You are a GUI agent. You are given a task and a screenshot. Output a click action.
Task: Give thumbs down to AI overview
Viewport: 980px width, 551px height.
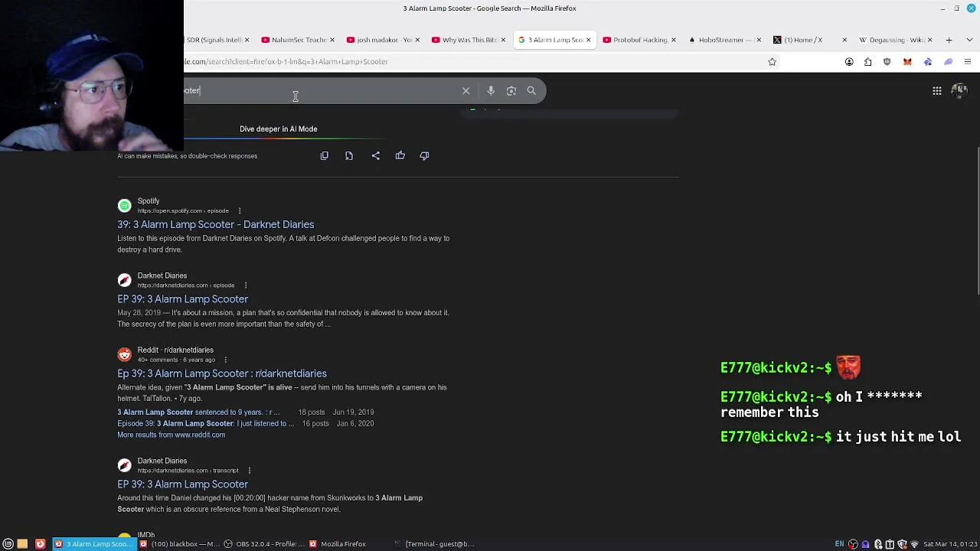point(424,155)
